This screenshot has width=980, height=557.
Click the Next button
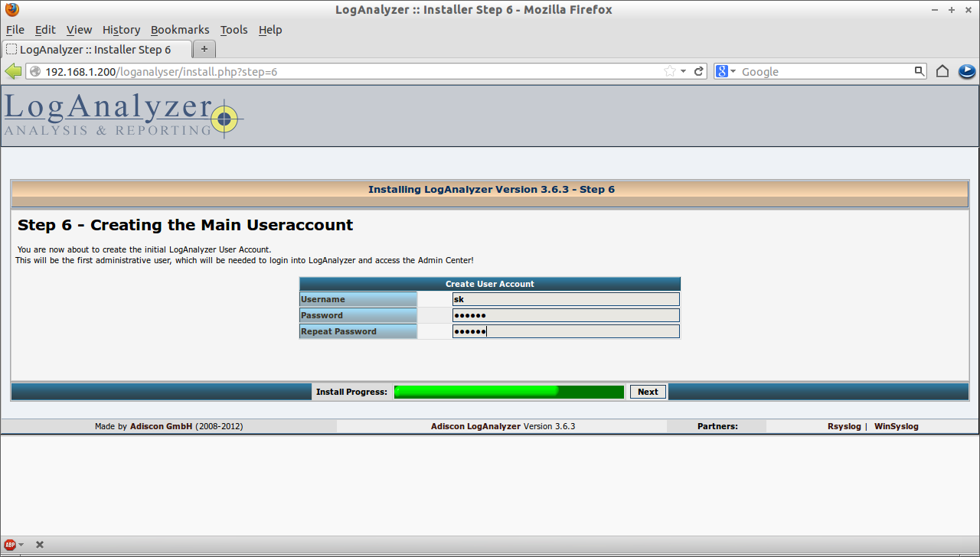point(648,392)
